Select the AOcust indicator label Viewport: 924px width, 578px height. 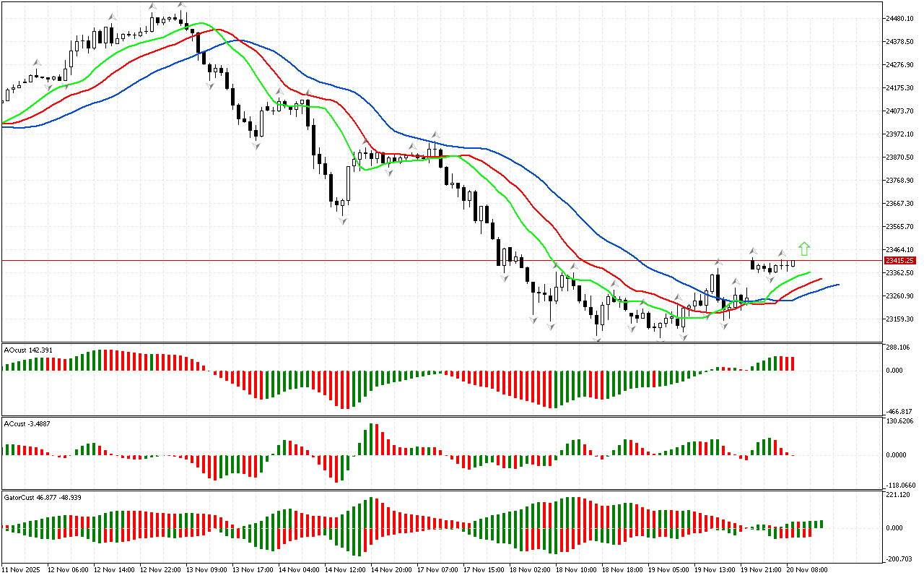pos(27,350)
